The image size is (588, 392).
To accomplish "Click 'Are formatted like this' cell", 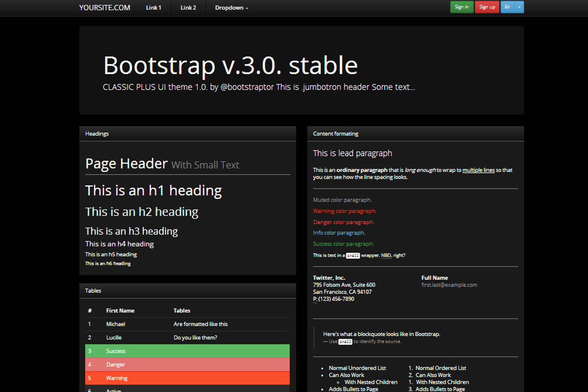I will pyautogui.click(x=200, y=324).
